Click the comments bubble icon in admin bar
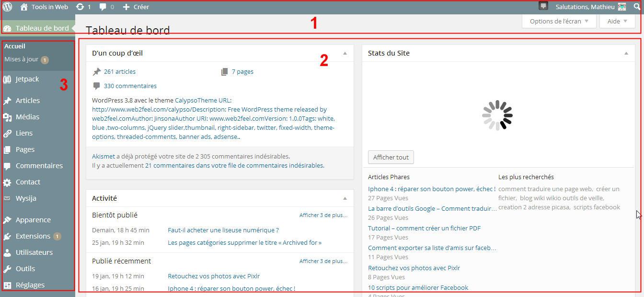 (x=103, y=7)
